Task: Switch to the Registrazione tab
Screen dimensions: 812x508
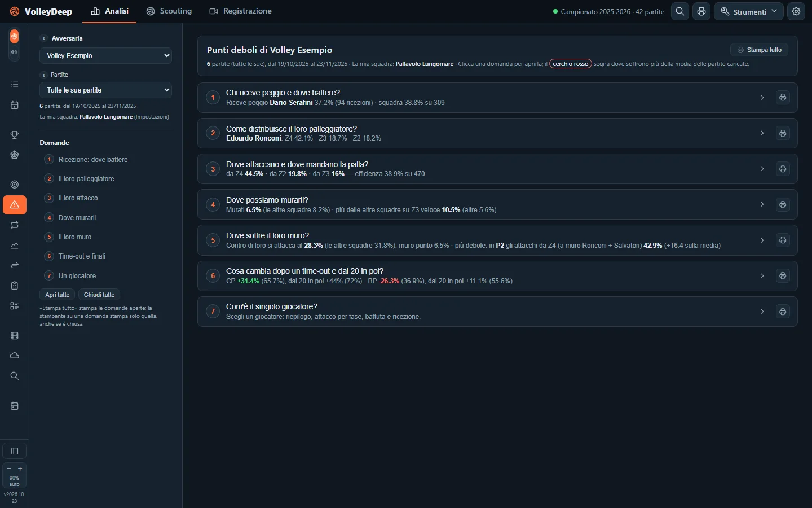Action: pos(240,11)
